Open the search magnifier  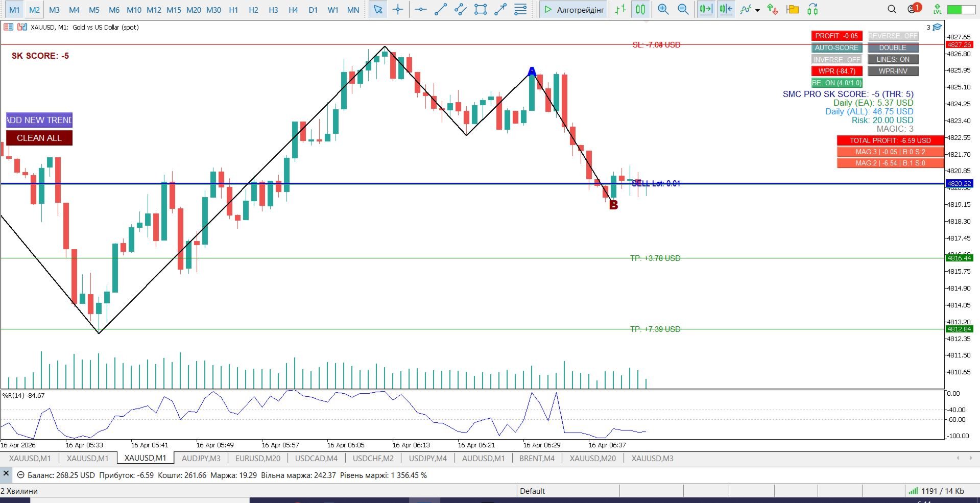tap(892, 9)
